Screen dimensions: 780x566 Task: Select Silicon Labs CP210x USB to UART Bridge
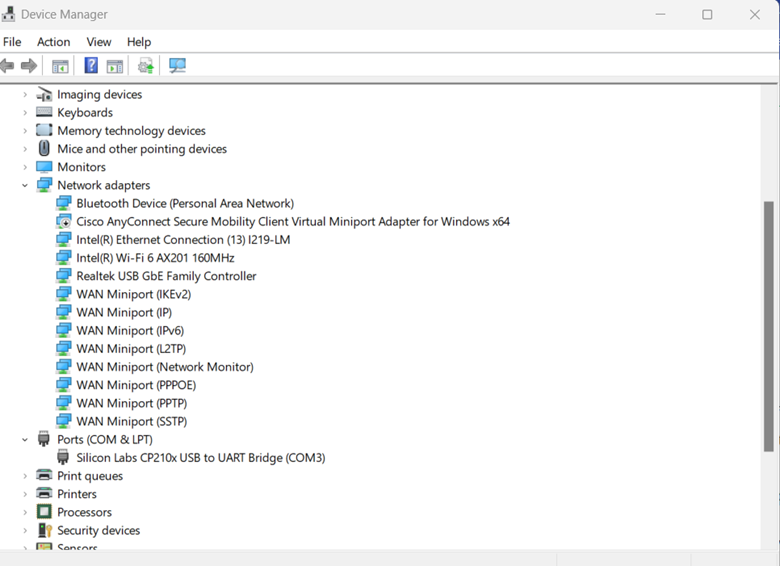[x=200, y=458]
